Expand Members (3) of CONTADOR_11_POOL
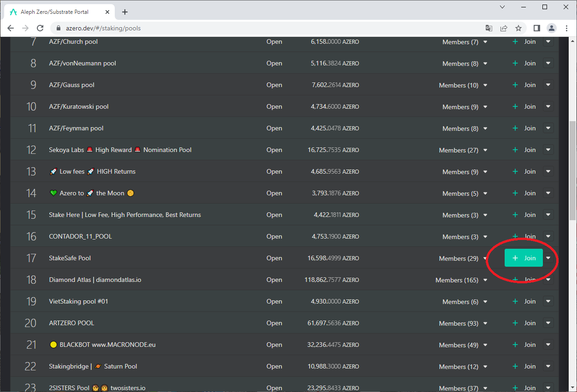This screenshot has width=577, height=392. [465, 237]
